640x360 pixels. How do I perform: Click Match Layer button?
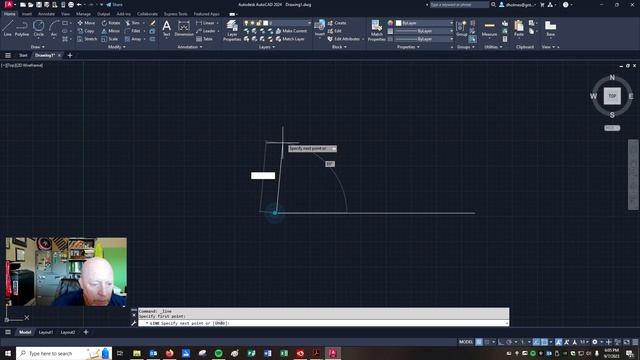point(290,39)
